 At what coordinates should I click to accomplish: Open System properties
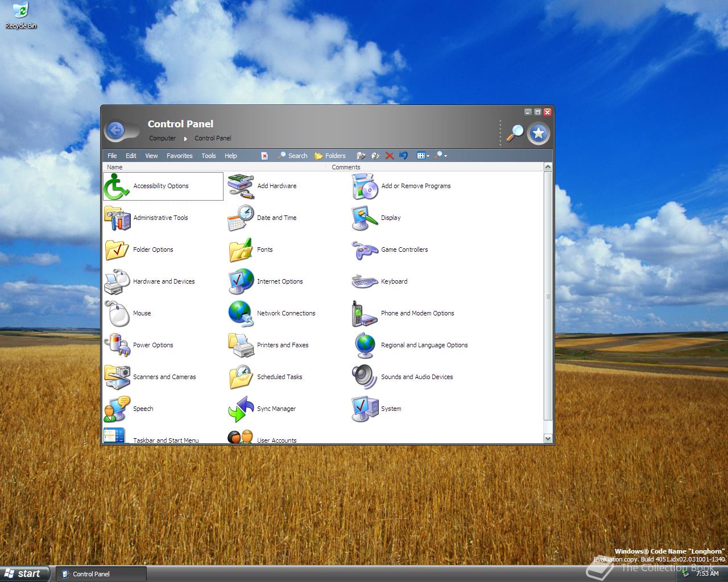(377, 409)
